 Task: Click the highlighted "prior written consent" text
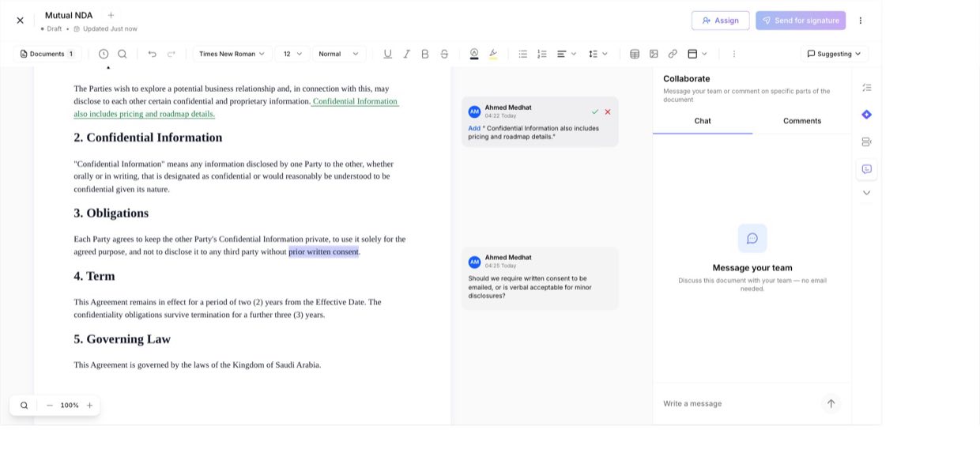tap(323, 251)
